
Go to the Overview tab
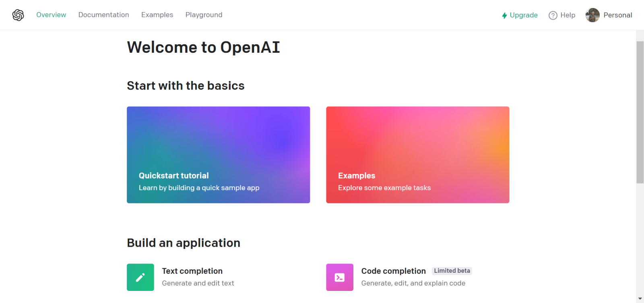click(x=51, y=15)
